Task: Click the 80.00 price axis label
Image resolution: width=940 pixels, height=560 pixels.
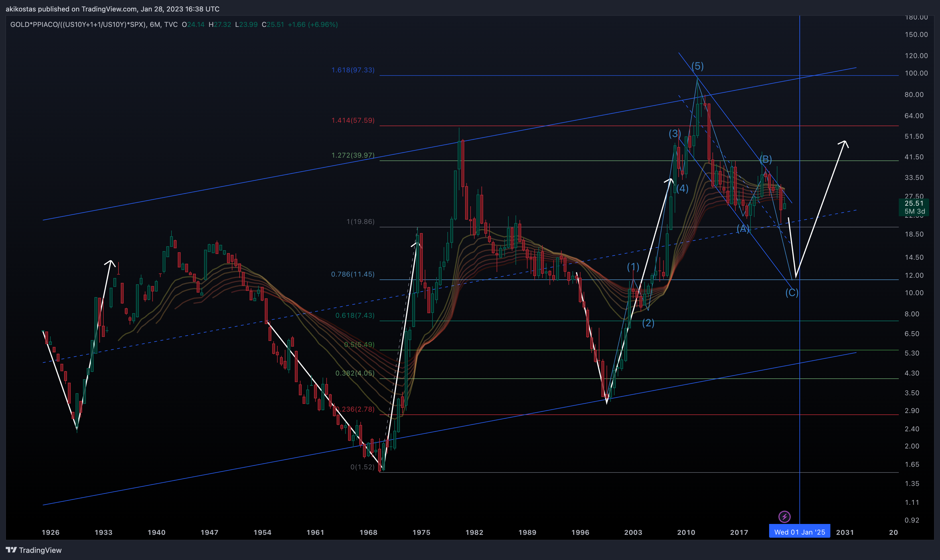Action: (x=914, y=95)
